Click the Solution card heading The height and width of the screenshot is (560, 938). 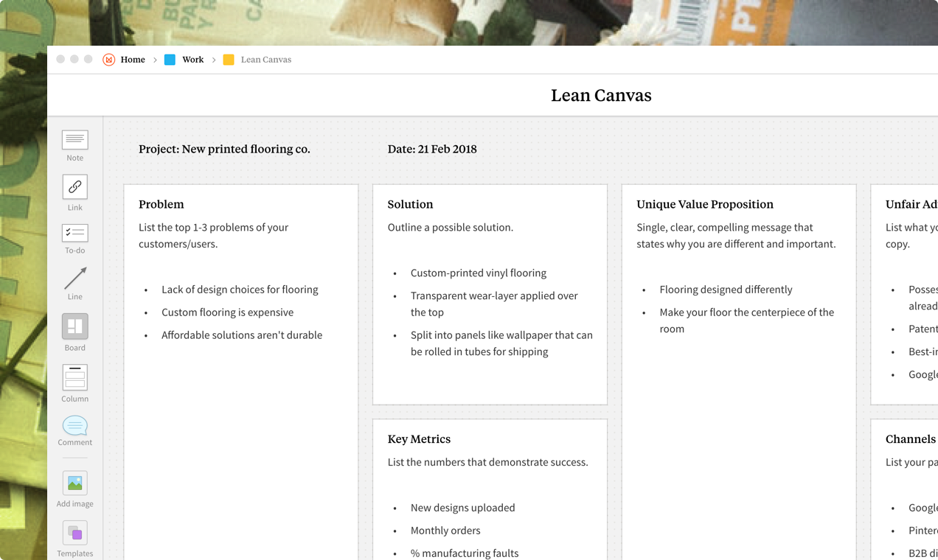click(x=411, y=204)
